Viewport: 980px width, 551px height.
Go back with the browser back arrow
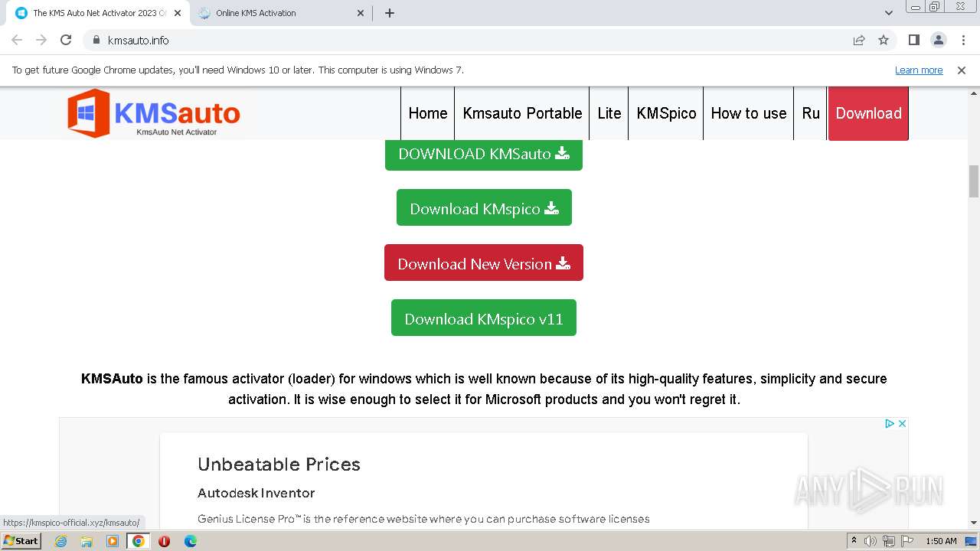(17, 40)
